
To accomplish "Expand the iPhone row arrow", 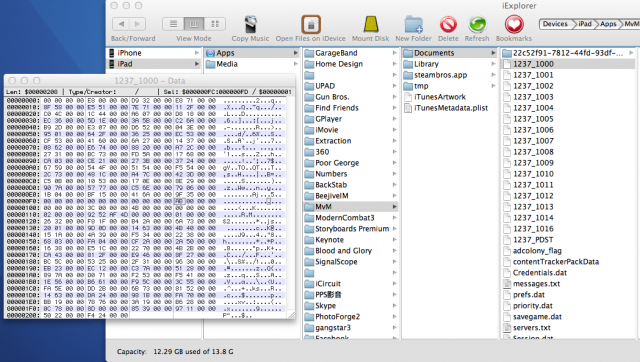I will [197, 53].
